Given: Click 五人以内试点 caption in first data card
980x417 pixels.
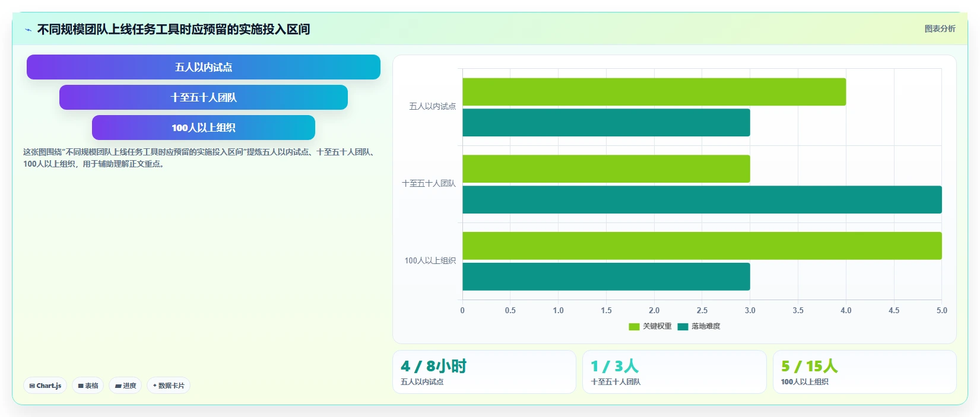Looking at the screenshot, I should (422, 382).
